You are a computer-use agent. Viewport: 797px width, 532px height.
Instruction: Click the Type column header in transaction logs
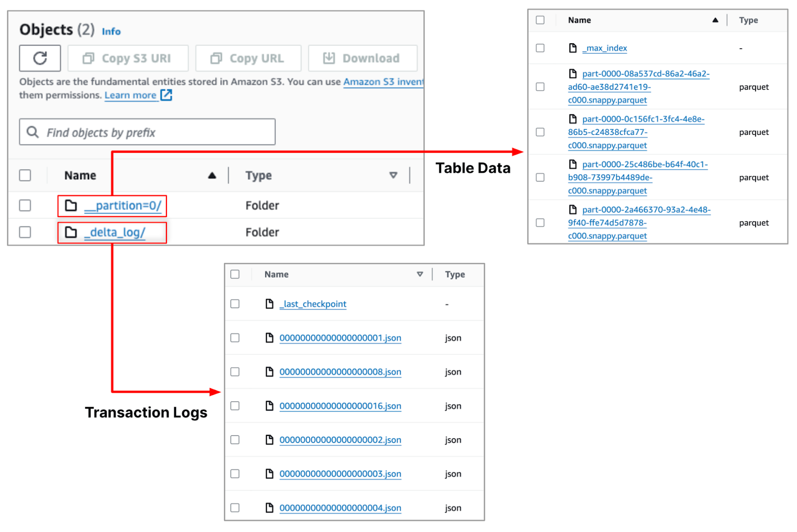455,274
